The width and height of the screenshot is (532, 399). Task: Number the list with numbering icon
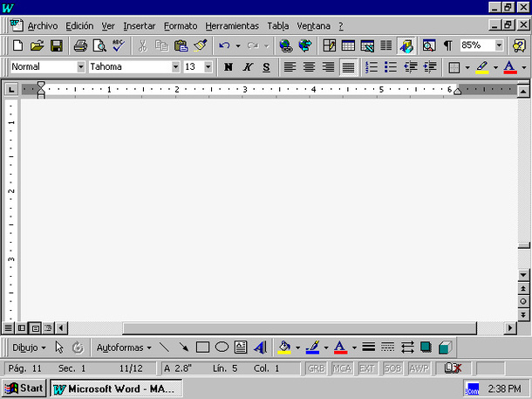coord(372,67)
